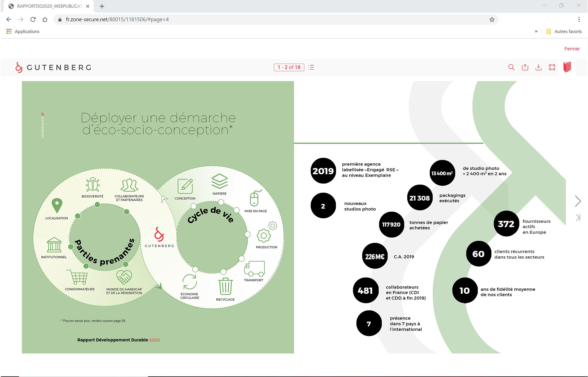Viewport: 588px width, 377px height.
Task: Click the browser forward arrow
Action: click(21, 19)
